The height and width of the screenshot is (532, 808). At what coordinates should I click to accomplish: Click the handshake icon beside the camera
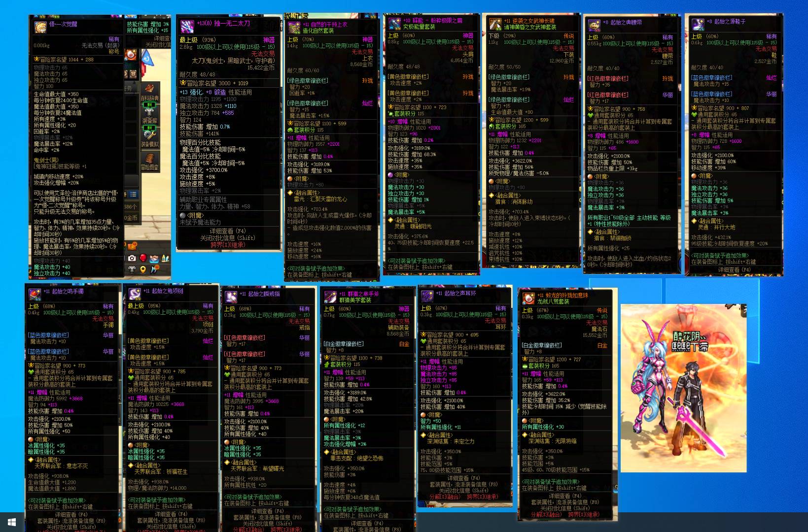[154, 258]
